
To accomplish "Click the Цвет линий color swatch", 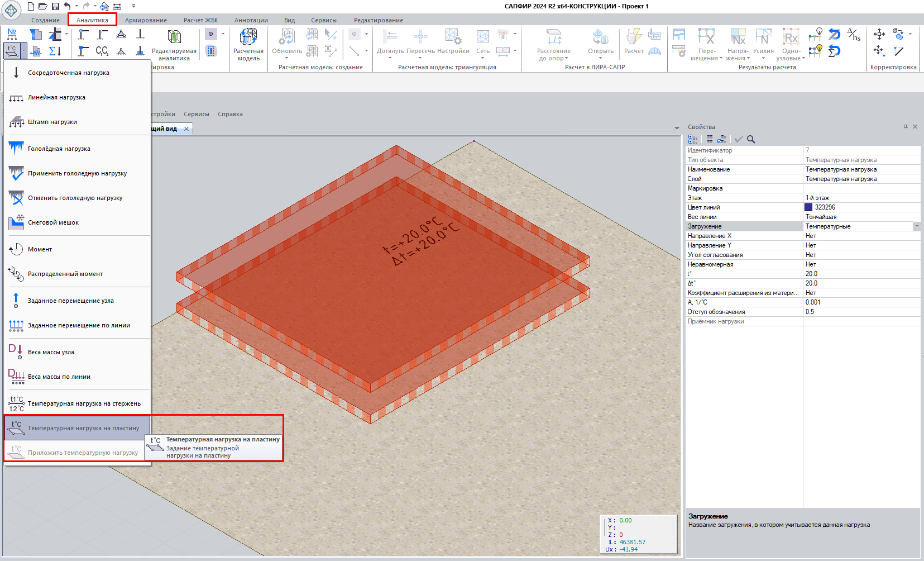I will pyautogui.click(x=808, y=207).
